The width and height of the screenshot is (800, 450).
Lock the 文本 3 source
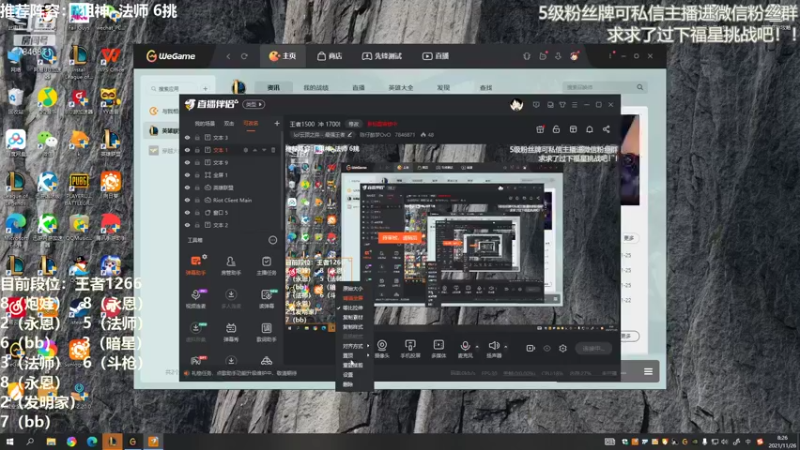(x=197, y=138)
